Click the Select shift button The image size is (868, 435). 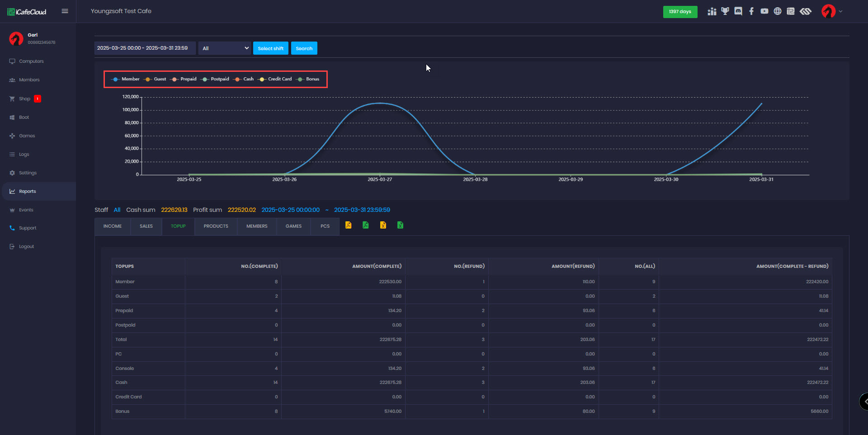point(270,48)
